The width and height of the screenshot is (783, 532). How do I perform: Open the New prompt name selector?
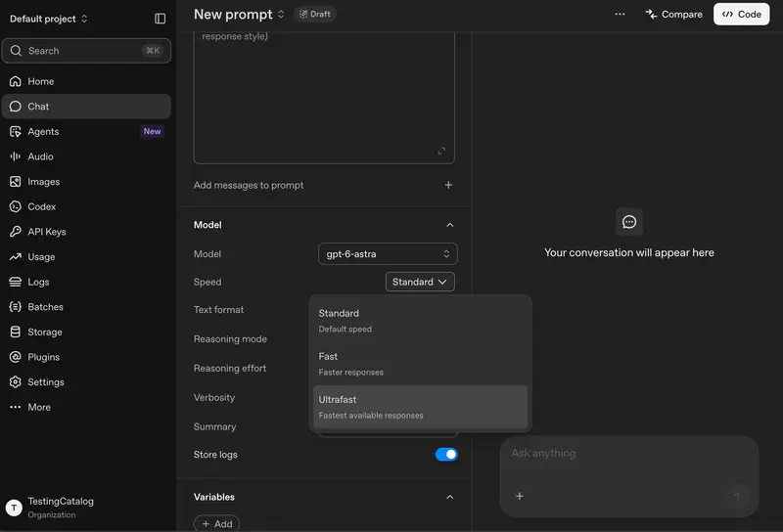(239, 14)
